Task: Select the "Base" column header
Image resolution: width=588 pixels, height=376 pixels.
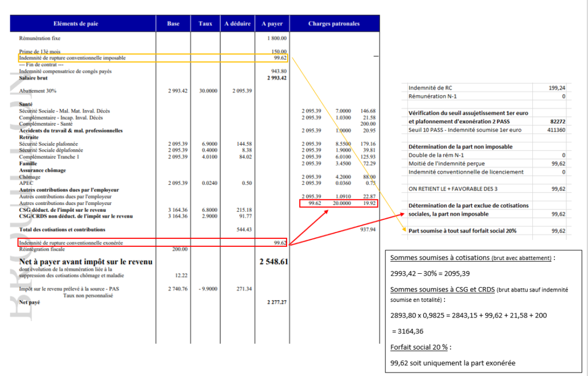Action: tap(173, 23)
